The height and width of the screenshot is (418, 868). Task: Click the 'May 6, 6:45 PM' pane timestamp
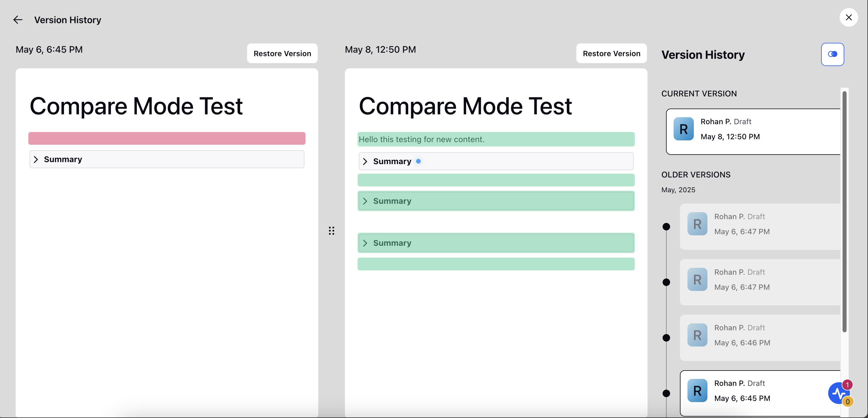coord(49,49)
